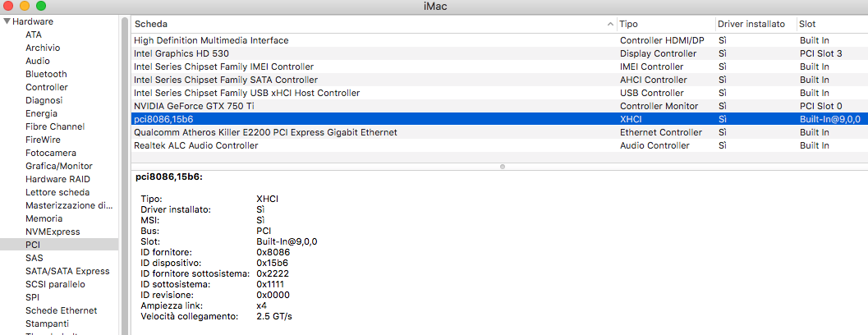The image size is (868, 335).
Task: Open SAS section
Action: tap(34, 258)
